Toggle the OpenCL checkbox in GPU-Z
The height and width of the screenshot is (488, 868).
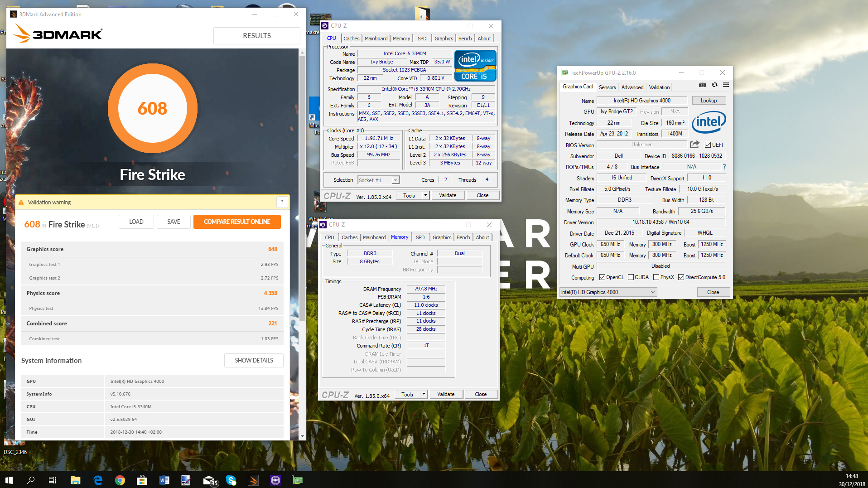click(602, 277)
